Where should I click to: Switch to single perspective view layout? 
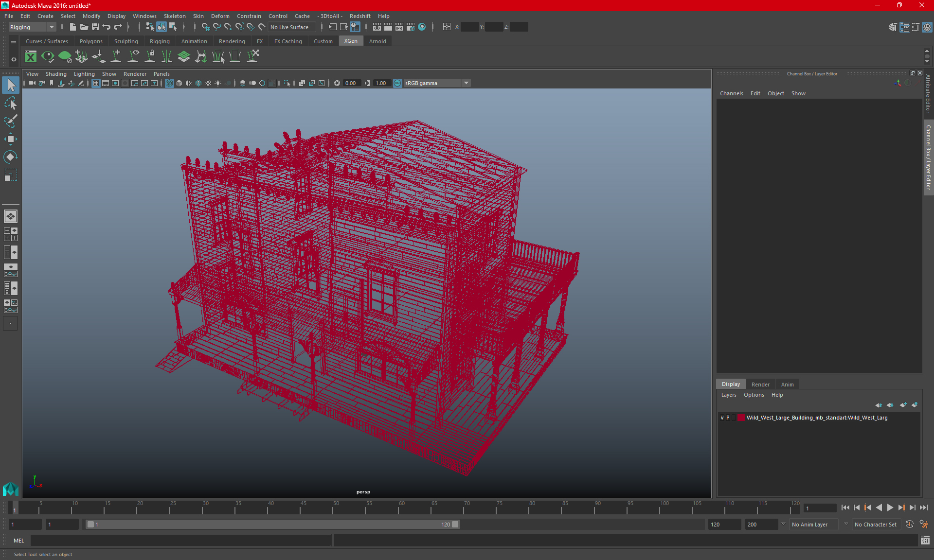click(10, 216)
